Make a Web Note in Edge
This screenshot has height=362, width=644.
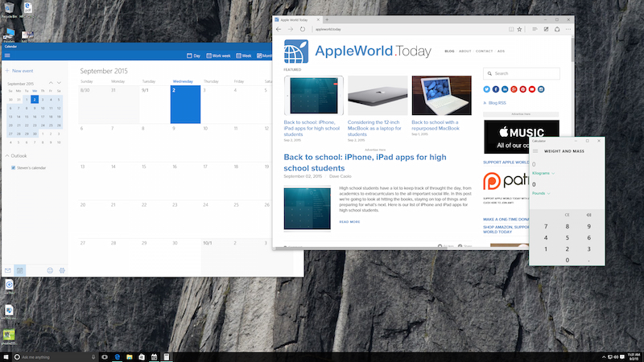(x=546, y=29)
